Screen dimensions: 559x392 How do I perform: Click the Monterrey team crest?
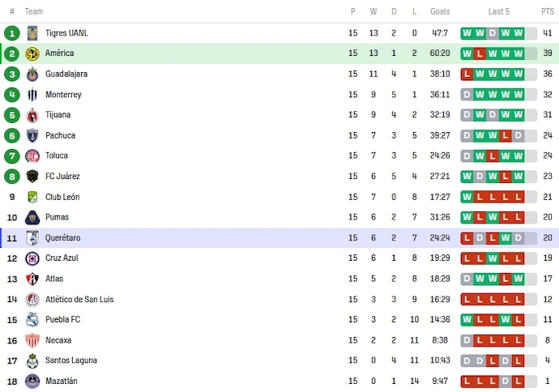(32, 95)
